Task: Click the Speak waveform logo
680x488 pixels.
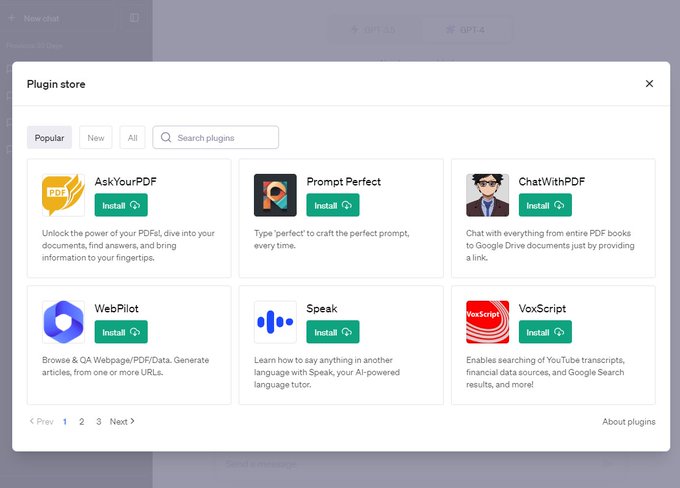Action: (275, 322)
